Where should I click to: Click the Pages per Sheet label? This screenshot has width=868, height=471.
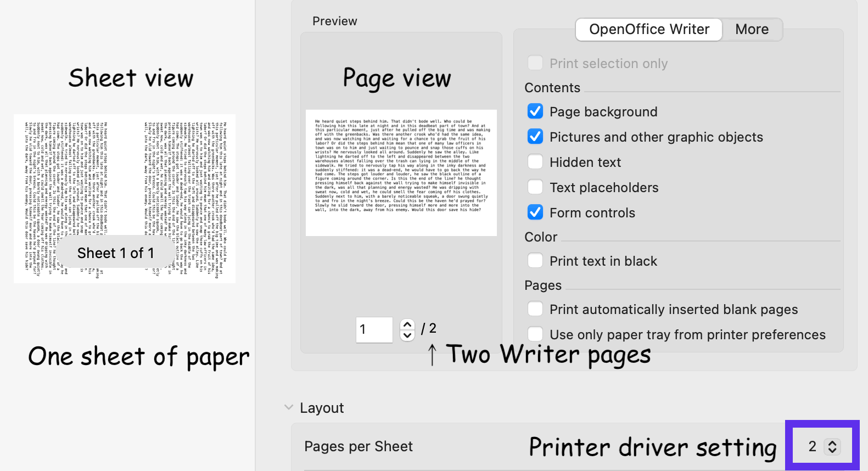359,447
